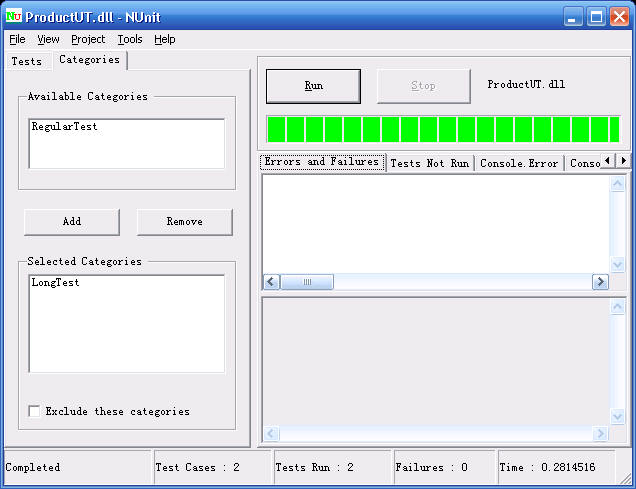This screenshot has width=636, height=489.
Task: Click the errors horizontal scrollbar thumb
Action: 307,282
